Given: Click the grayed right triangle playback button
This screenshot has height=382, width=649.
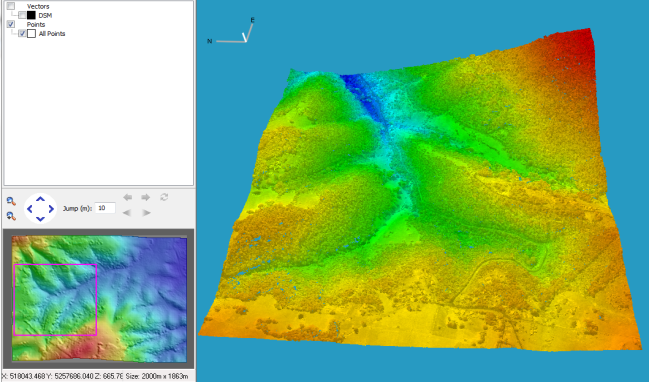Looking at the screenshot, I should (146, 213).
